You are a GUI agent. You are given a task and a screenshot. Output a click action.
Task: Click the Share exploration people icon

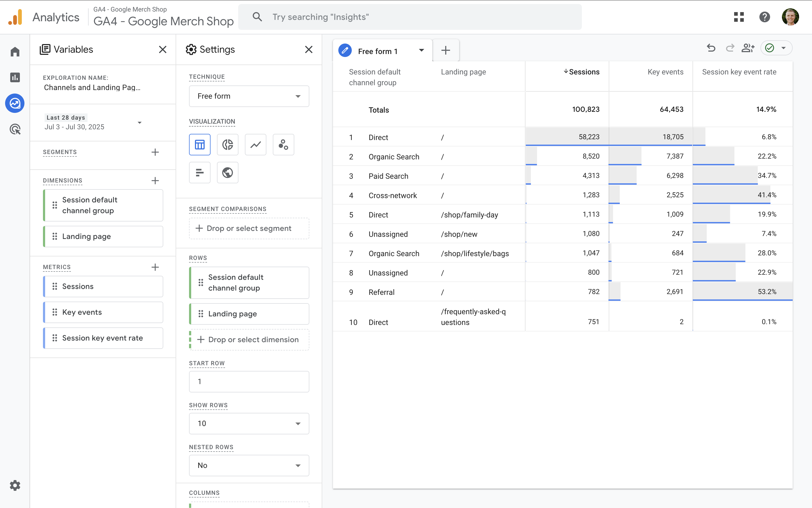748,48
